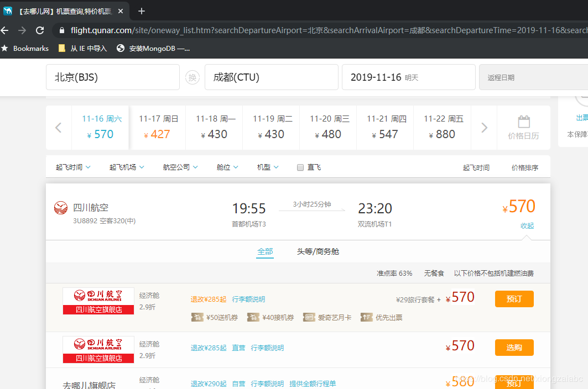Image resolution: width=588 pixels, height=389 pixels.
Task: Select the 11-16 周六 date tab
Action: coord(100,128)
